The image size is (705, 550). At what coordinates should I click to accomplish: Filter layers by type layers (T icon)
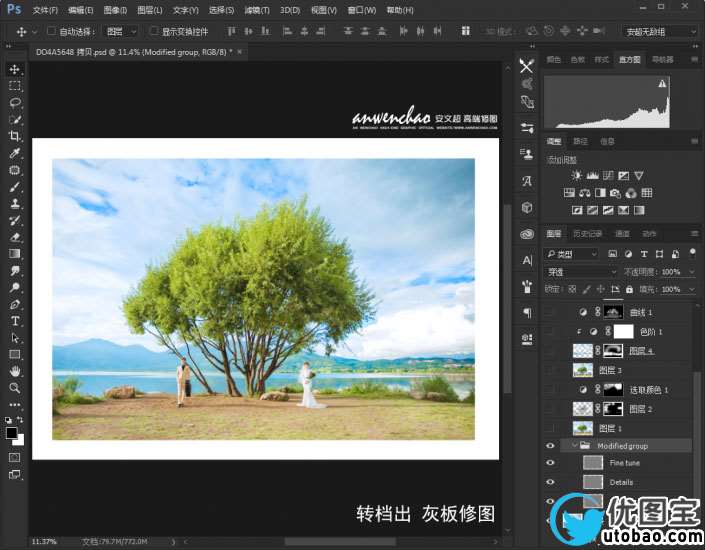coord(644,254)
